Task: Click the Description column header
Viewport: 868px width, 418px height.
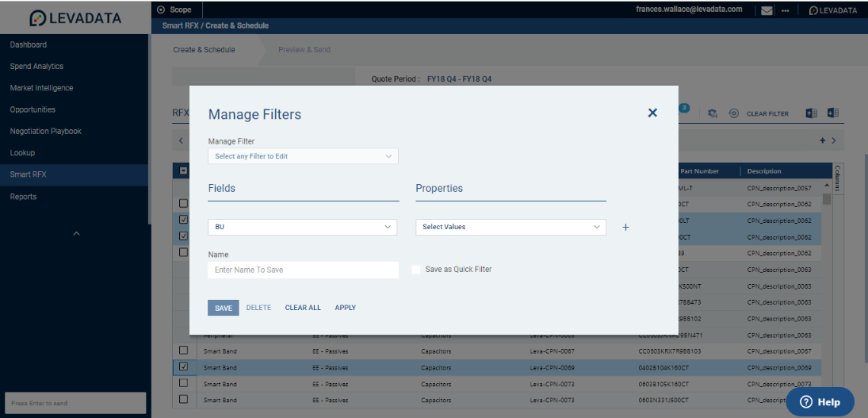Action: (764, 171)
